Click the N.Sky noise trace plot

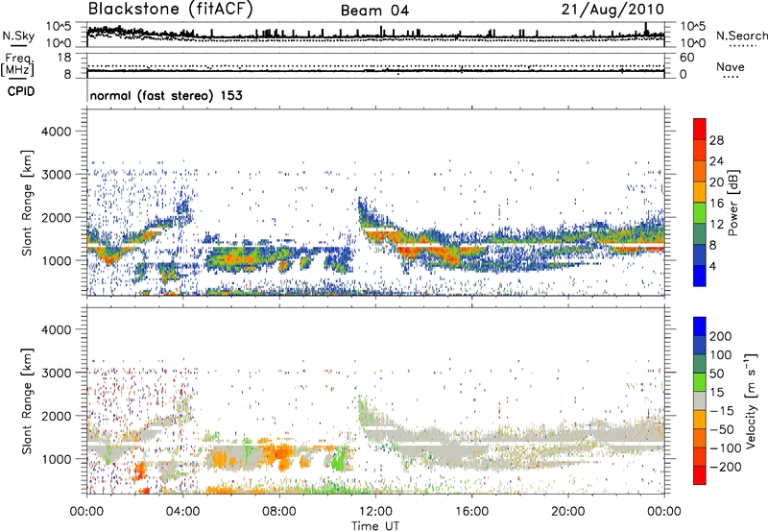coord(375,35)
